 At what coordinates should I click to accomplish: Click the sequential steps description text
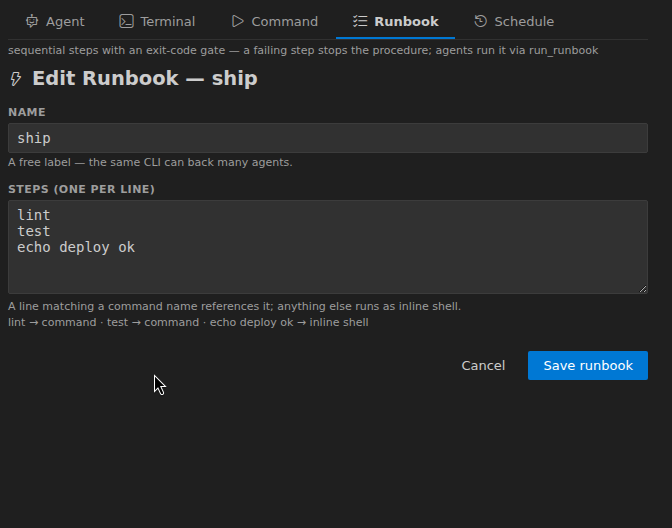(x=303, y=50)
